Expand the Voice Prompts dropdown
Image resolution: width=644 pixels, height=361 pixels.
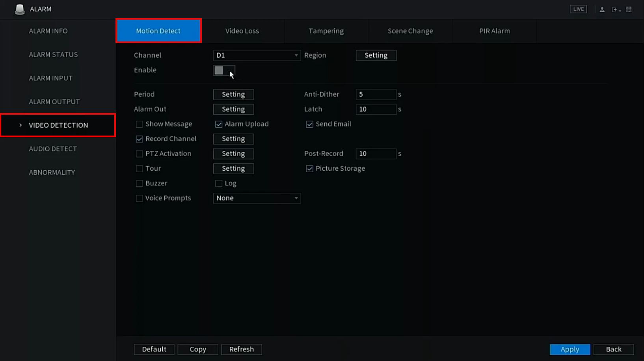pyautogui.click(x=257, y=198)
